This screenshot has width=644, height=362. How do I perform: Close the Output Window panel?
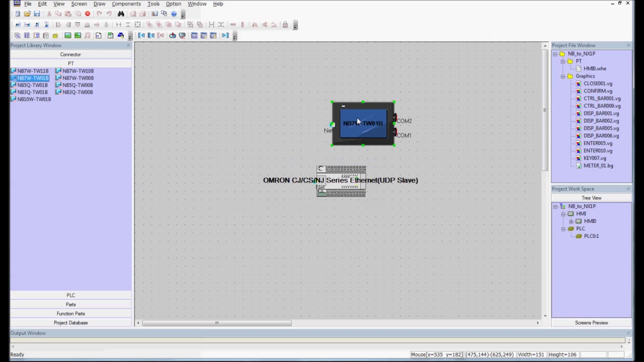pos(628,333)
